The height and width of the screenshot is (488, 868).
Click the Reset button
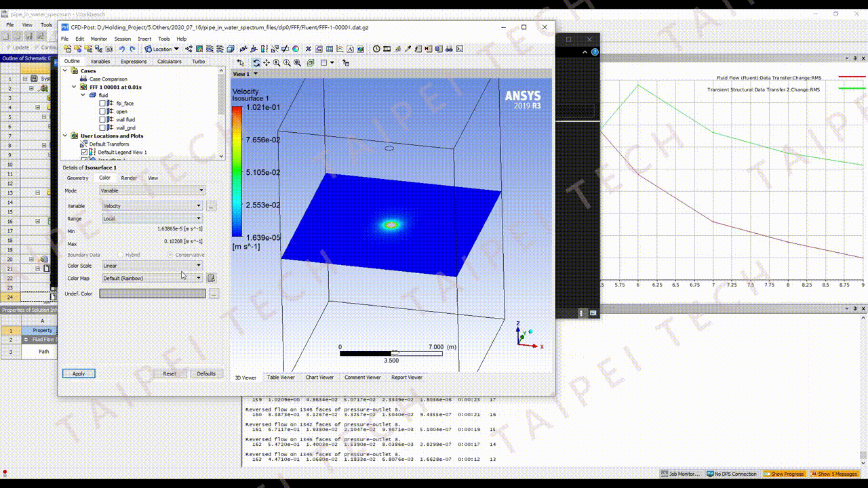(170, 373)
